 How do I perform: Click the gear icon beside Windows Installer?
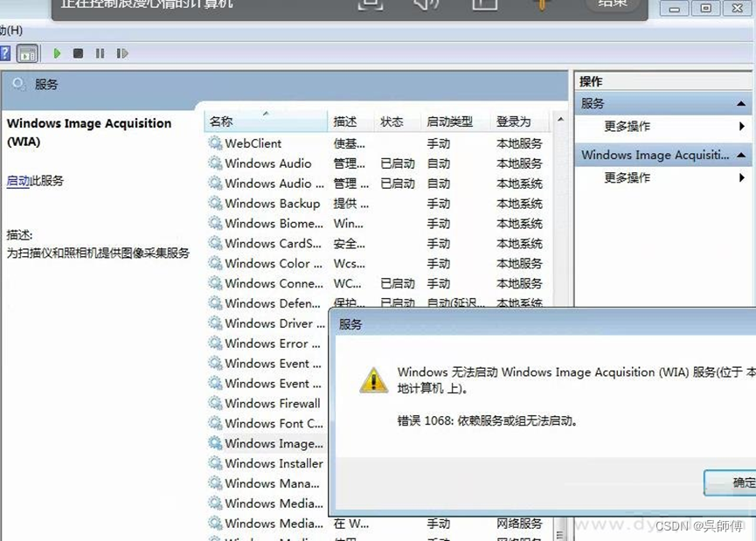(x=215, y=463)
